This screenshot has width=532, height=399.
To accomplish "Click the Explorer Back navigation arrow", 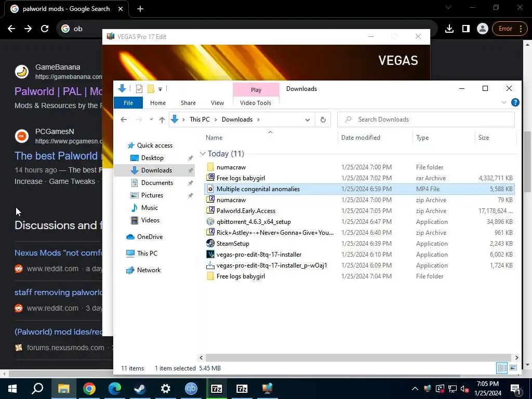I will tap(124, 119).
